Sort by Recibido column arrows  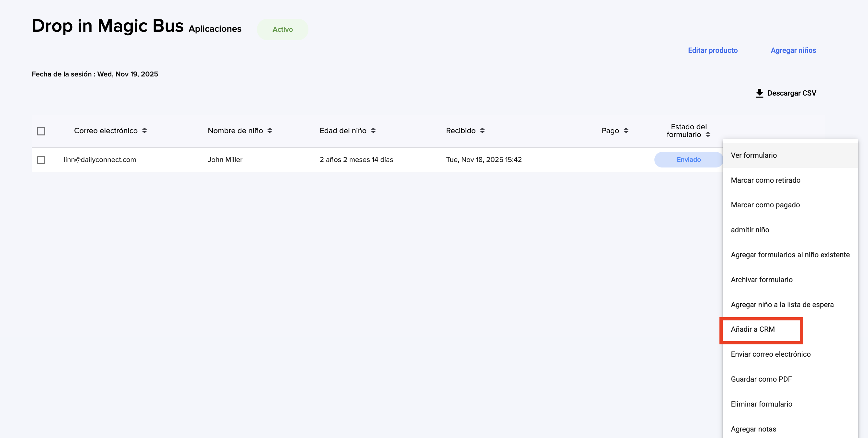[x=482, y=131]
